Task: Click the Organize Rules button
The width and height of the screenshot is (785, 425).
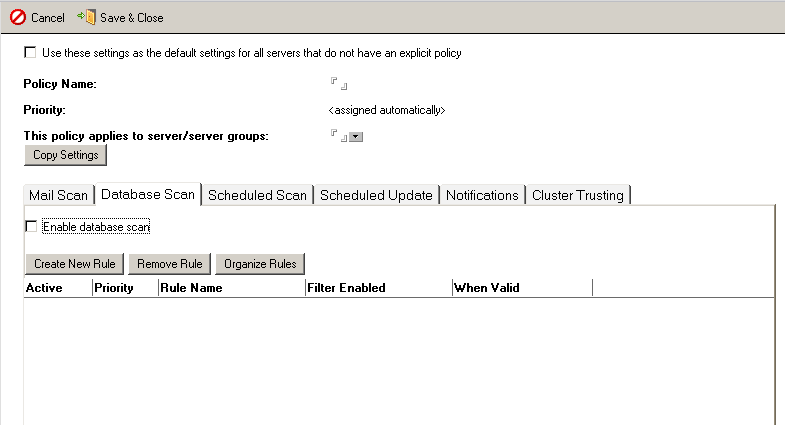Action: point(260,264)
